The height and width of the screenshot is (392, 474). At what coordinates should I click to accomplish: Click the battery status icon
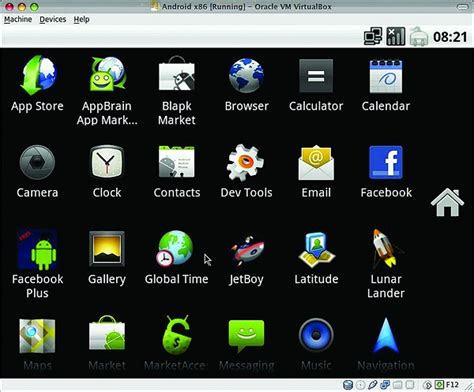[419, 36]
